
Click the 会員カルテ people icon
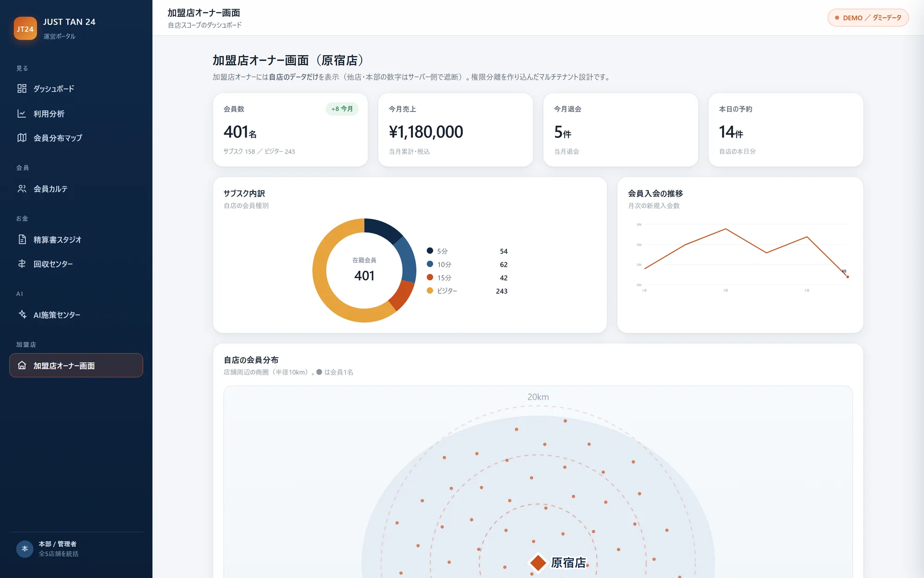(22, 189)
